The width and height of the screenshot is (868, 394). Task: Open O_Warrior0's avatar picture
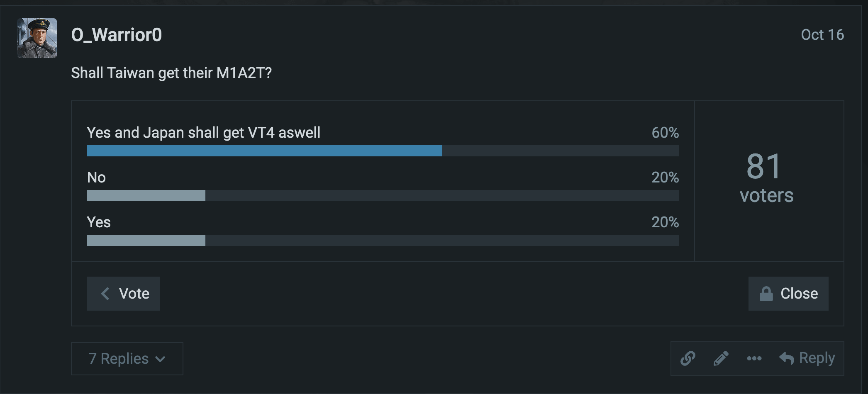[37, 38]
